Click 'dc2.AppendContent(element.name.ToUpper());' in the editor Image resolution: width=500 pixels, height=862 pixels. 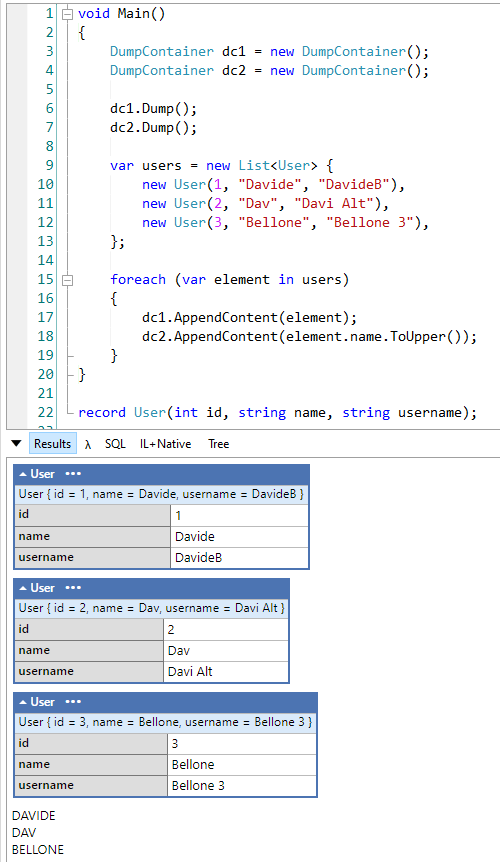309,336
